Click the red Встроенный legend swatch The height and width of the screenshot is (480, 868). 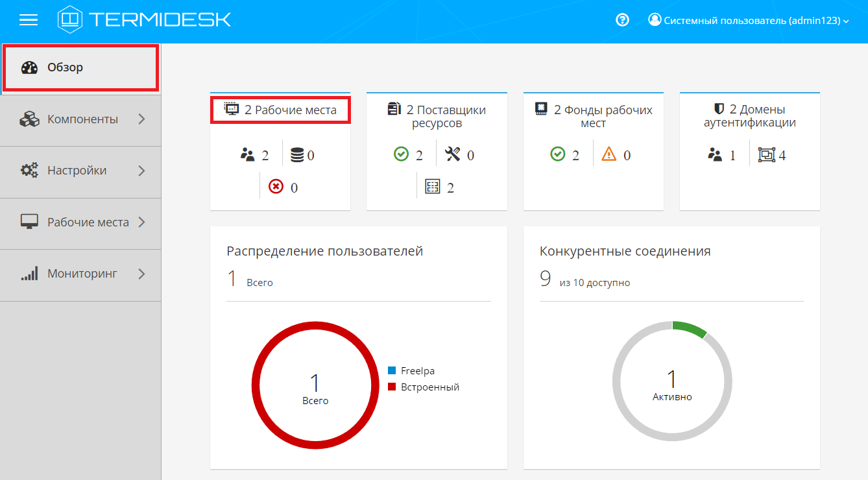pos(392,387)
